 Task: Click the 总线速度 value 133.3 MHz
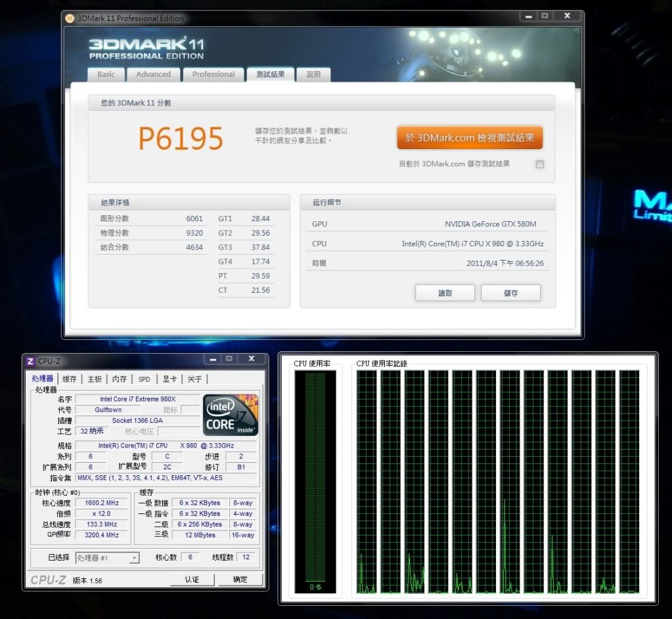[102, 524]
